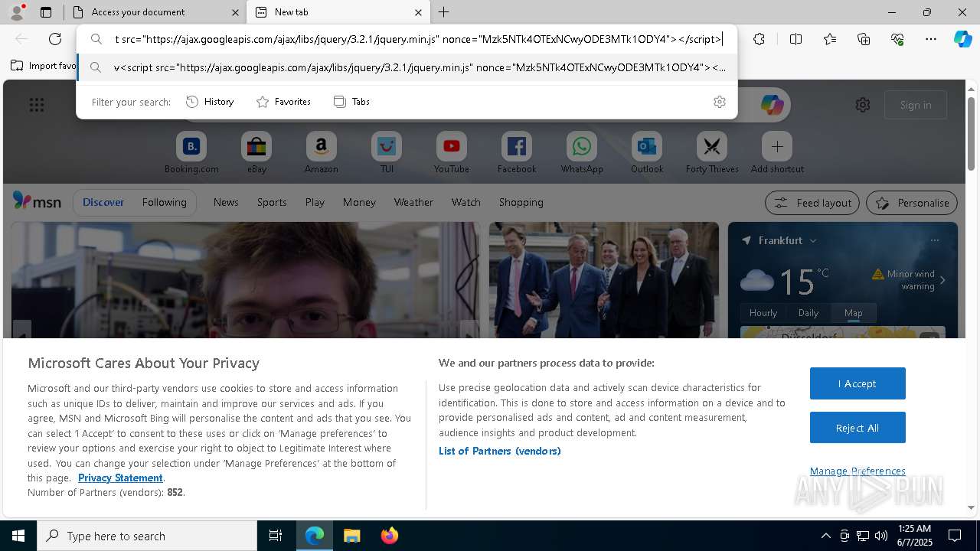This screenshot has width=980, height=551.
Task: Open the Feed layout button
Action: (812, 203)
